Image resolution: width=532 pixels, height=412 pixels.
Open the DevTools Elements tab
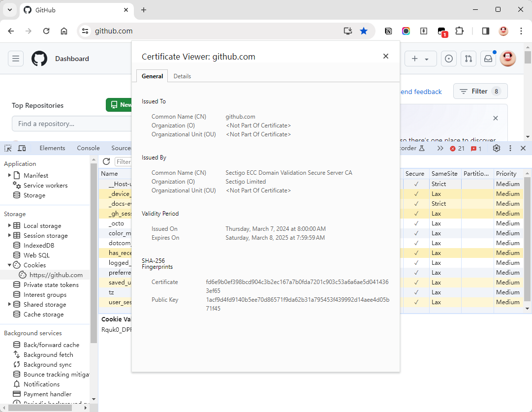click(x=52, y=148)
